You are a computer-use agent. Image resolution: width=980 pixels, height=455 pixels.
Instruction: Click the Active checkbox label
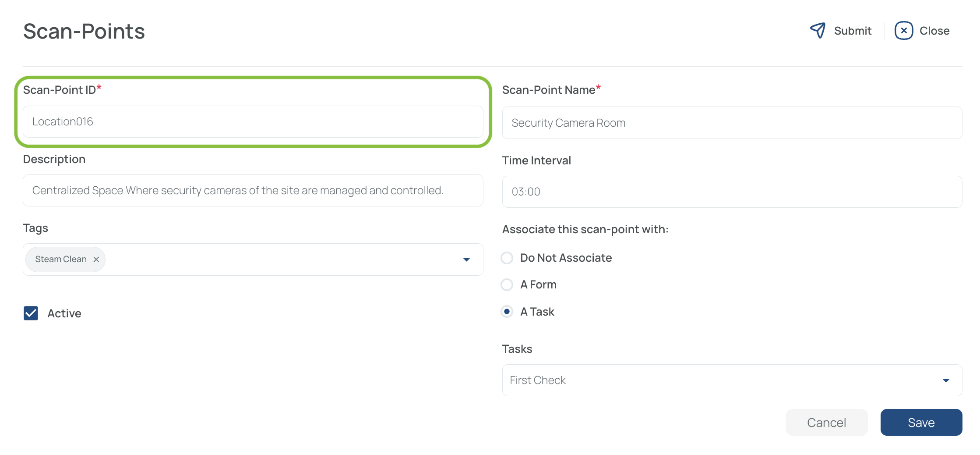[64, 313]
